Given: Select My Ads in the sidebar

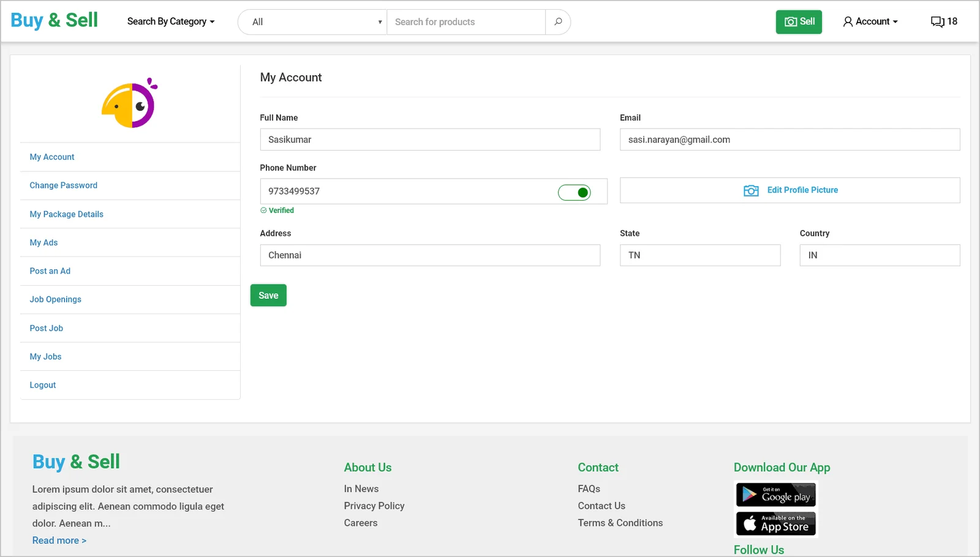Looking at the screenshot, I should click(x=43, y=242).
